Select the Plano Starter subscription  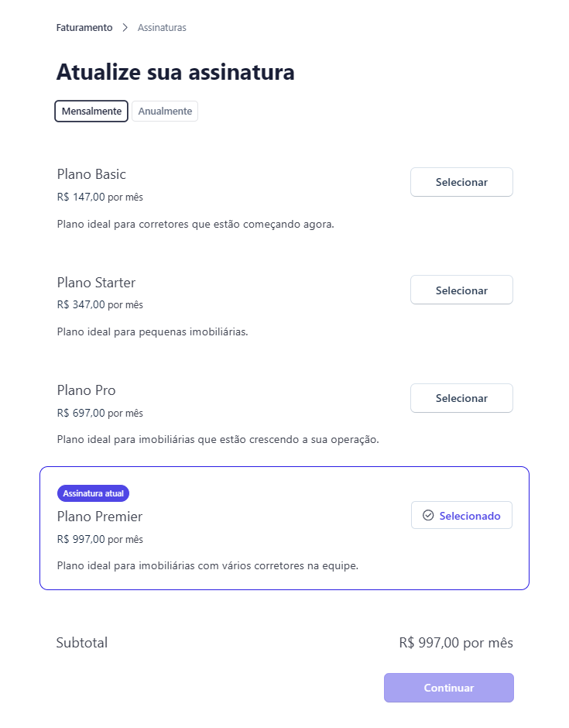coord(461,290)
